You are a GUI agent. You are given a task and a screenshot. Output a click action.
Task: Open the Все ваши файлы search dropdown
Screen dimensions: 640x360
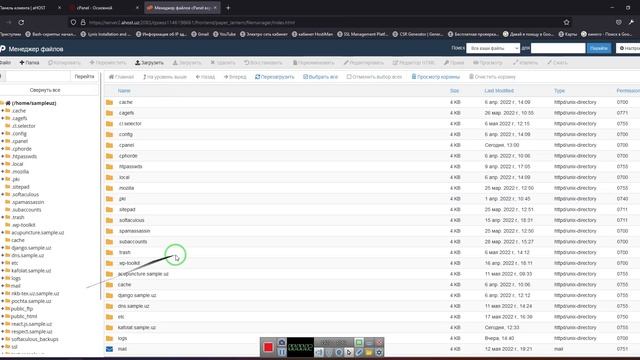tap(493, 48)
